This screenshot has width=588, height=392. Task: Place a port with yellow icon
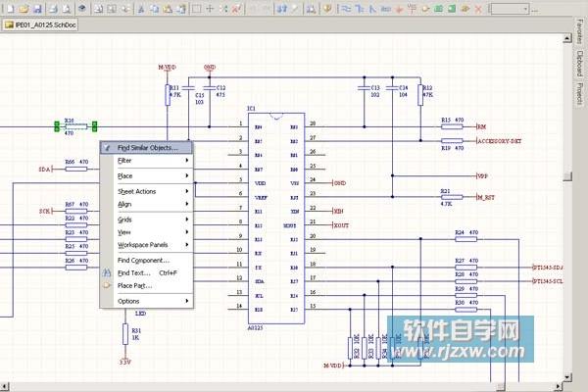(465, 8)
